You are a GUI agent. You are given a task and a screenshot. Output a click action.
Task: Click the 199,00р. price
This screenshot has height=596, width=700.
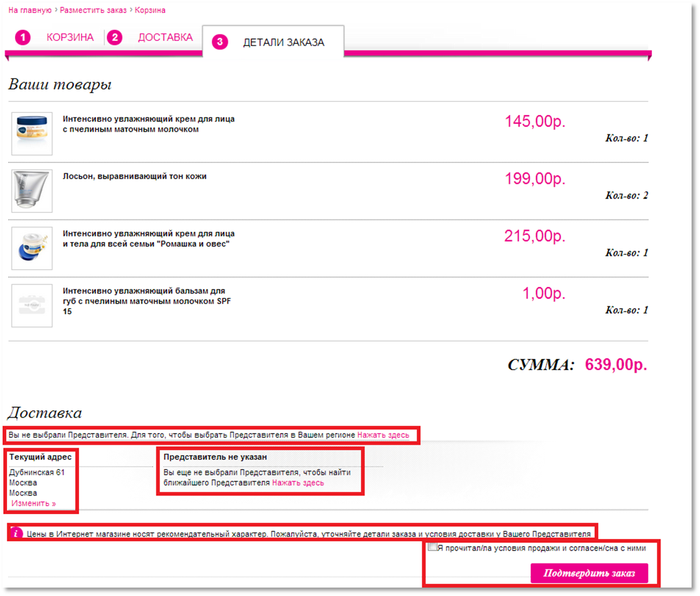535,179
